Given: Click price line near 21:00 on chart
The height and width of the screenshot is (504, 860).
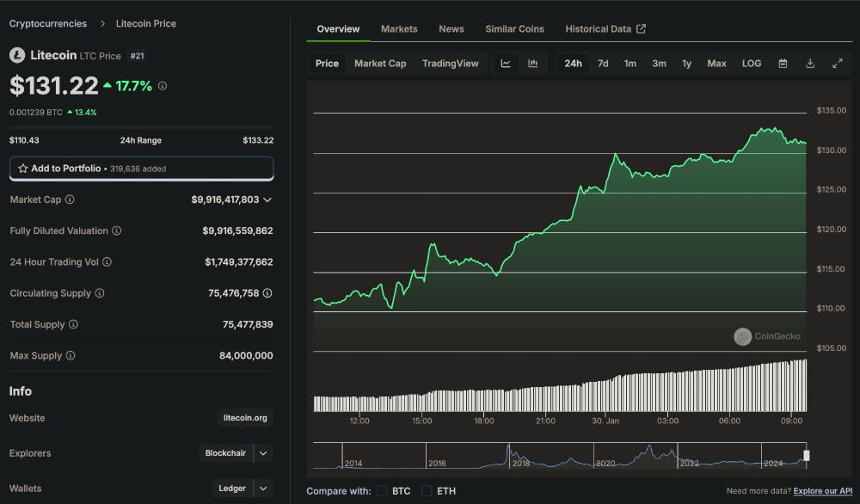Looking at the screenshot, I should coord(545,230).
